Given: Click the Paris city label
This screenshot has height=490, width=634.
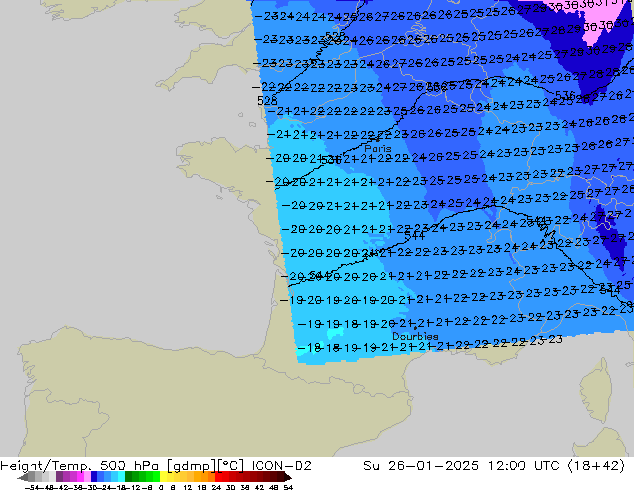Looking at the screenshot, I should [x=378, y=148].
